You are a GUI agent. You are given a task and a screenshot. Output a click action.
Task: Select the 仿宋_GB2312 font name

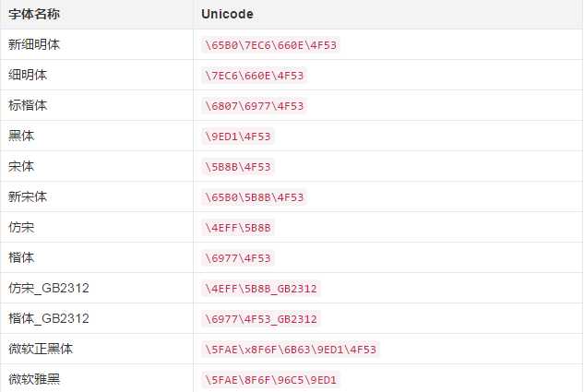pyautogui.click(x=49, y=288)
